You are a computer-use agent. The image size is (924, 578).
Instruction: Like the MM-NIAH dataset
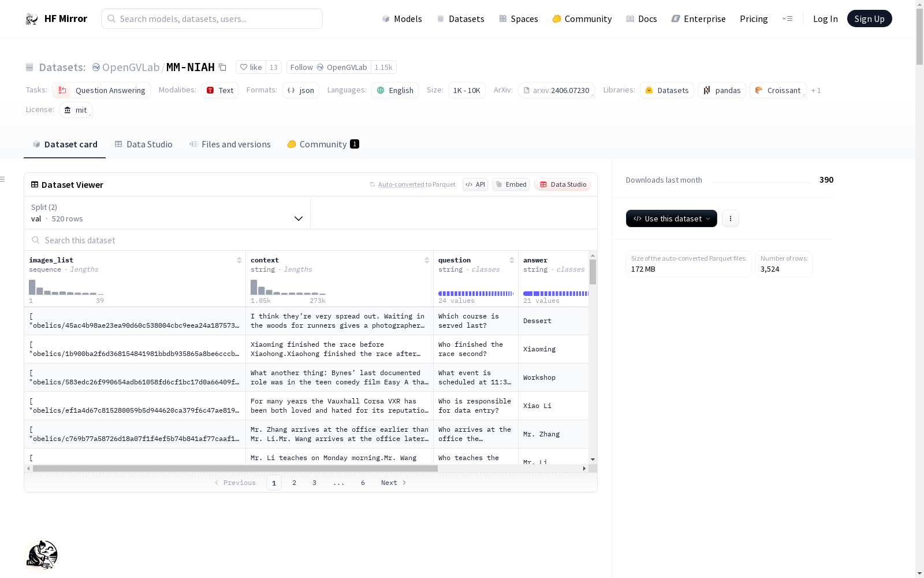(251, 68)
